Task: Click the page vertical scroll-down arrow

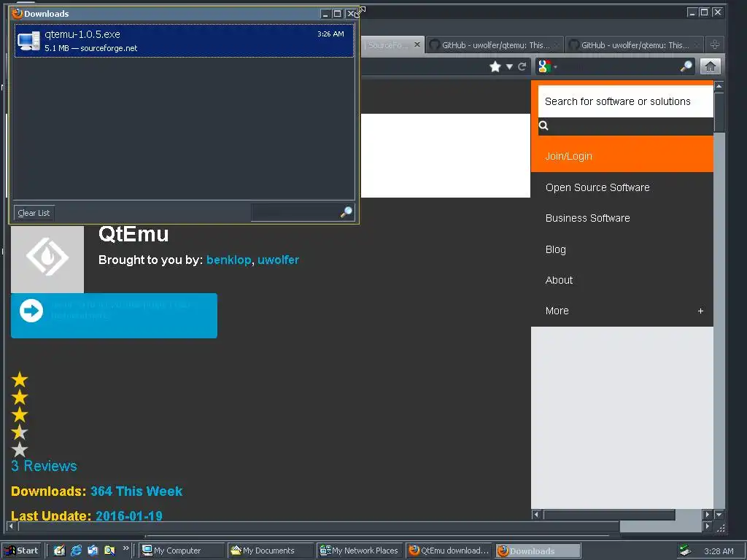Action: pos(719,514)
